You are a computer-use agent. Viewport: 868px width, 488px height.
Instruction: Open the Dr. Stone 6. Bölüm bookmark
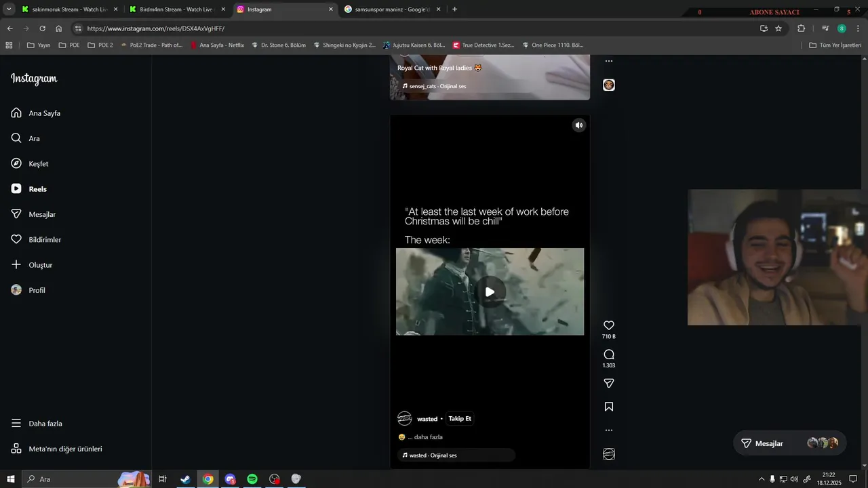(278, 45)
